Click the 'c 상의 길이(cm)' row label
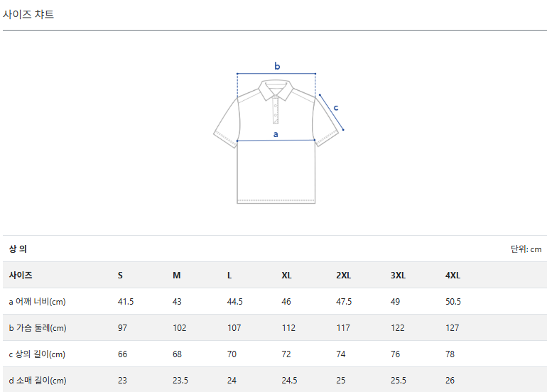Viewport: 547px width, 392px height. coord(37,354)
